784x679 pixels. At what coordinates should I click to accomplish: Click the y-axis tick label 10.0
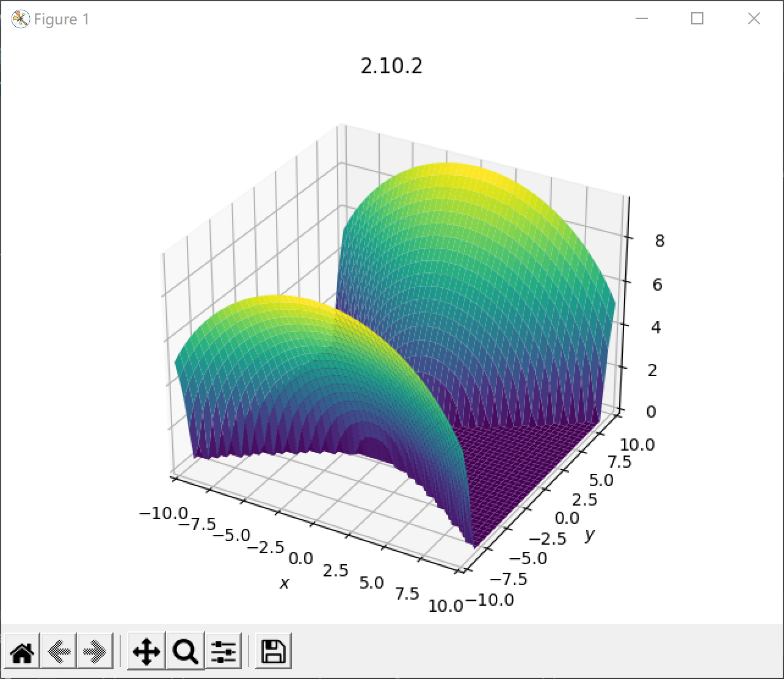pos(638,445)
